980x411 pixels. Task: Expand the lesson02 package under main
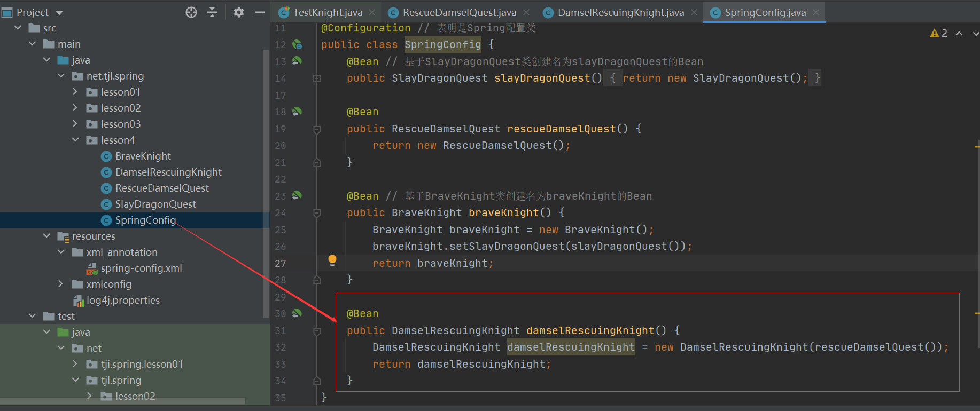tap(75, 108)
